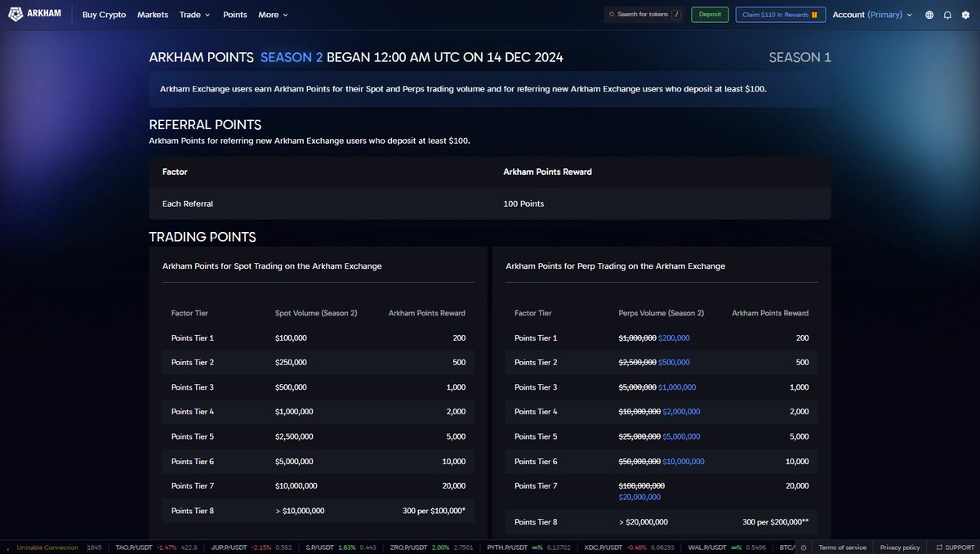
Task: Open Buy Crypto page
Action: point(105,15)
